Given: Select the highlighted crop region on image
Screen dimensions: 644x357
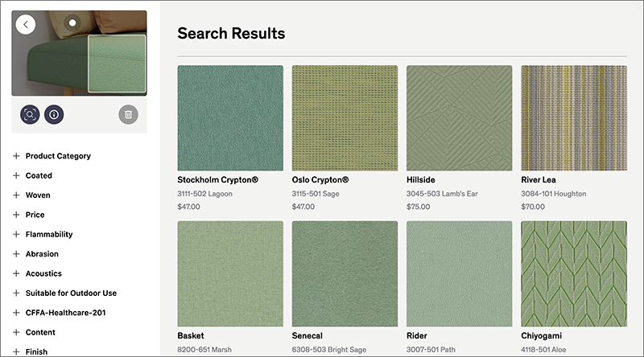Looking at the screenshot, I should tap(116, 64).
